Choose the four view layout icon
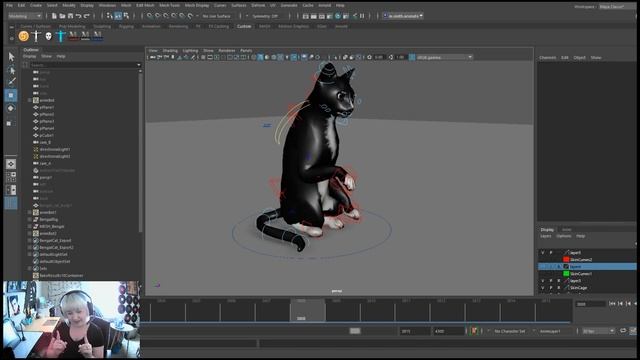640x360 pixels. tap(11, 177)
